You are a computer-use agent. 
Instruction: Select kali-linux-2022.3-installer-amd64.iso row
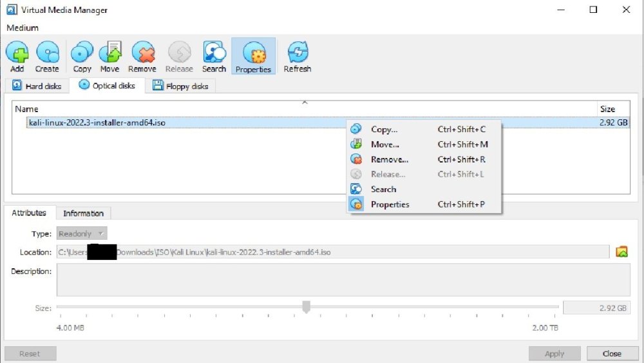pos(328,123)
